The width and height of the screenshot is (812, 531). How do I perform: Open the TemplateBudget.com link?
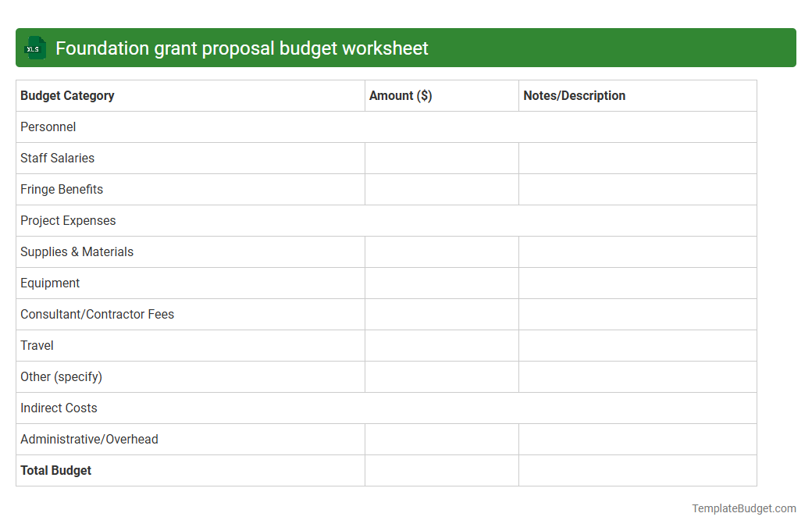pyautogui.click(x=743, y=508)
